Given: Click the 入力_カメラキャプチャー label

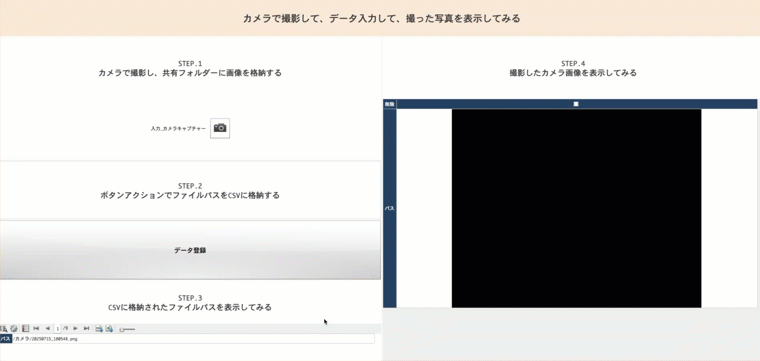Looking at the screenshot, I should click(178, 128).
